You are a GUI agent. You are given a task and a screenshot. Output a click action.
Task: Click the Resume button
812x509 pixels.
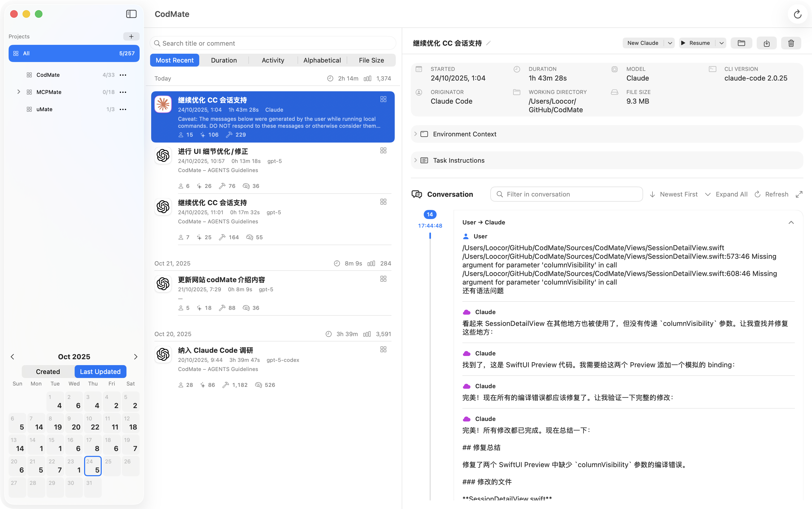pyautogui.click(x=695, y=43)
